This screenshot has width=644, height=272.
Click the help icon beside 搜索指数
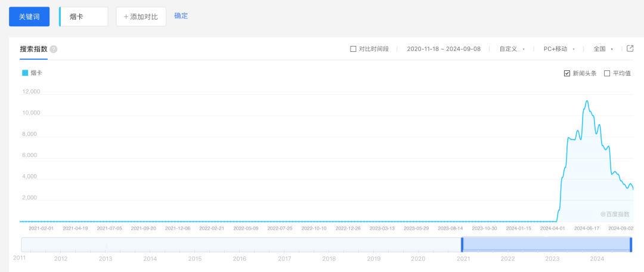tap(54, 49)
